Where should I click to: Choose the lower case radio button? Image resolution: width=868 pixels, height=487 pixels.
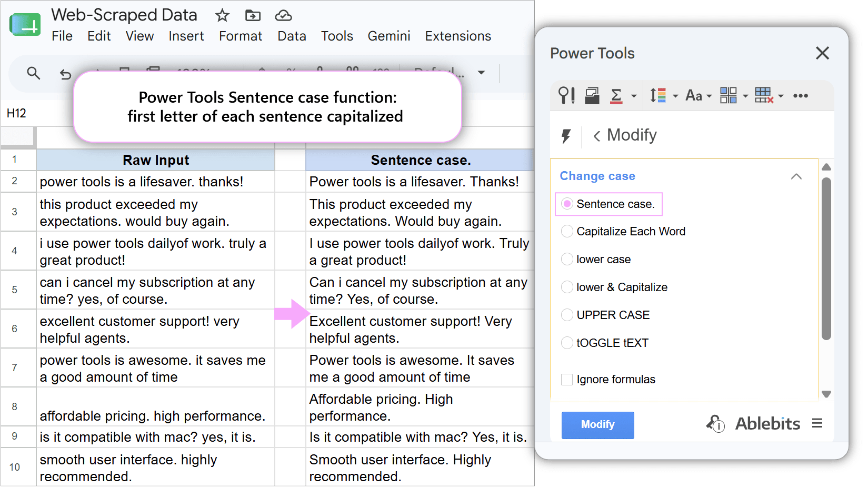(567, 259)
